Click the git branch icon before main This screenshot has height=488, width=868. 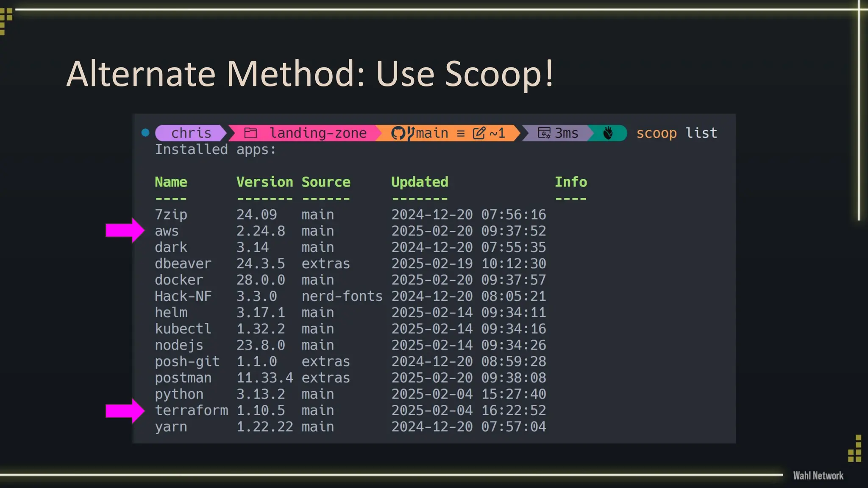click(x=410, y=133)
